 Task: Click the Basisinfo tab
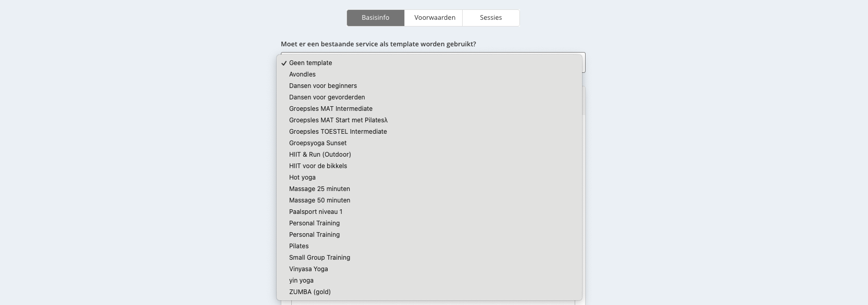[376, 18]
